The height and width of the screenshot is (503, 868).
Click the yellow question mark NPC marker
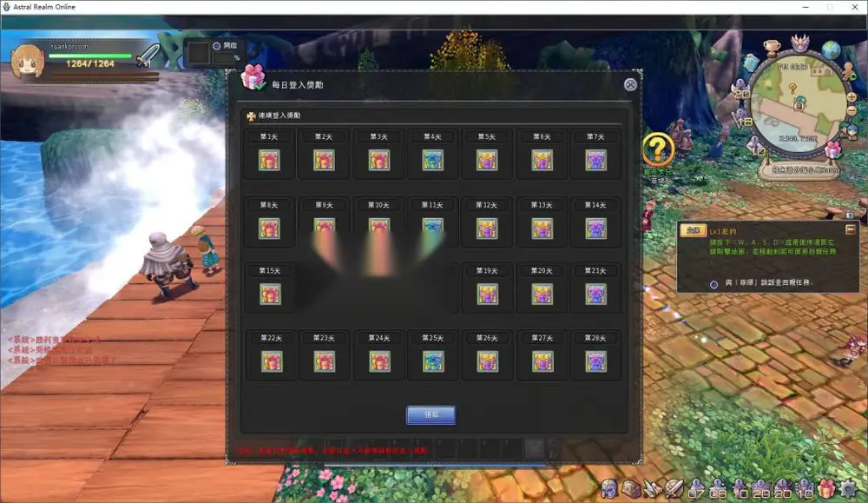click(658, 149)
